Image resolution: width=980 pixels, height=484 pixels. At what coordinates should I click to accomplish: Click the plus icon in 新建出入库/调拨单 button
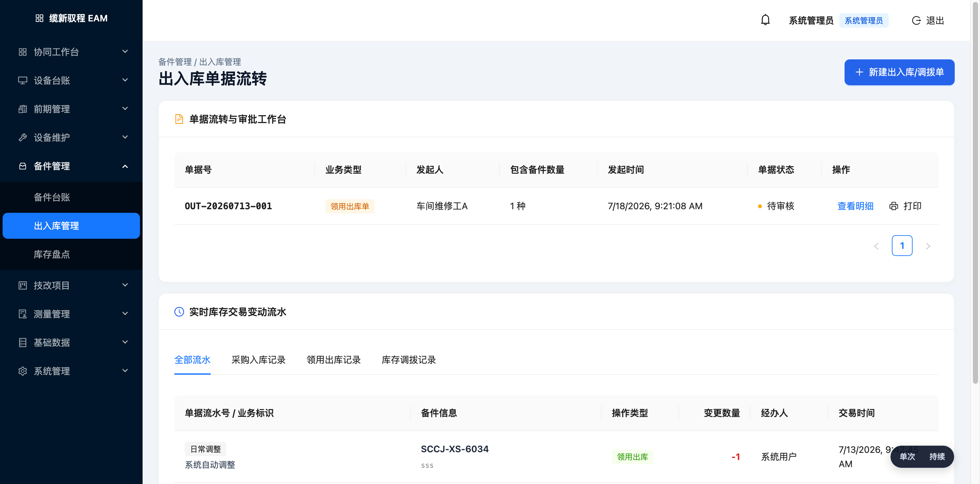859,72
